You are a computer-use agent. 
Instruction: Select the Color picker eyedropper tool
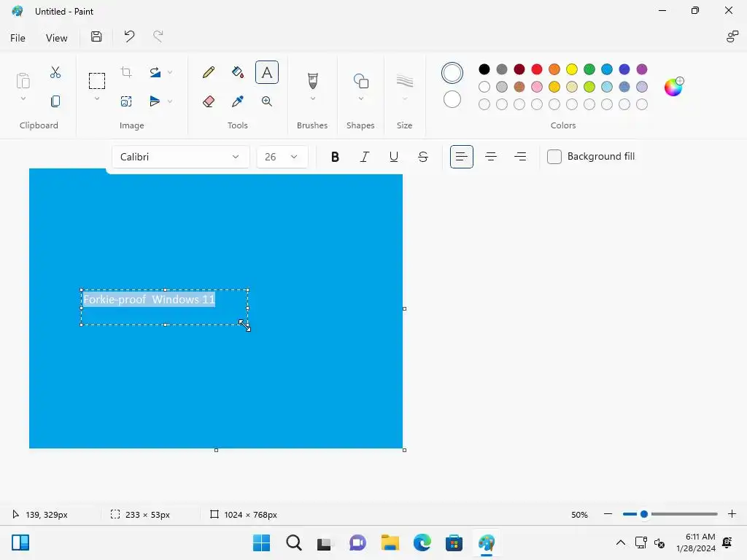click(238, 101)
